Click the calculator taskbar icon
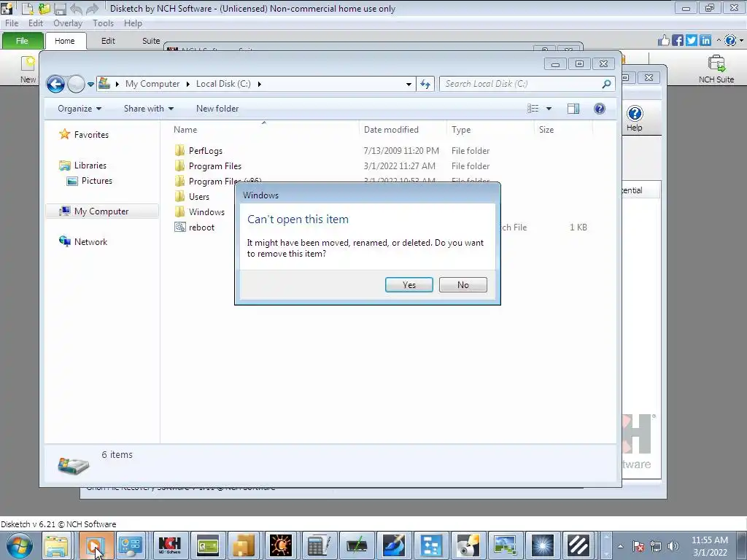 tap(320, 545)
